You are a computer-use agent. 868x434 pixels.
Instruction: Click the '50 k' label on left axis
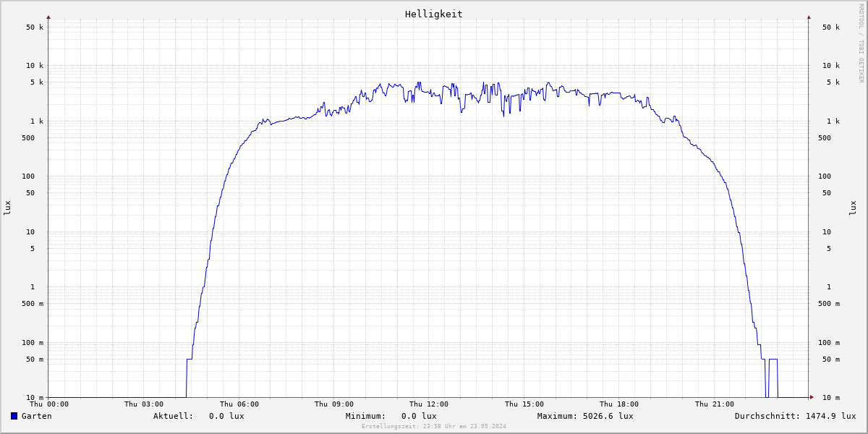coord(35,27)
